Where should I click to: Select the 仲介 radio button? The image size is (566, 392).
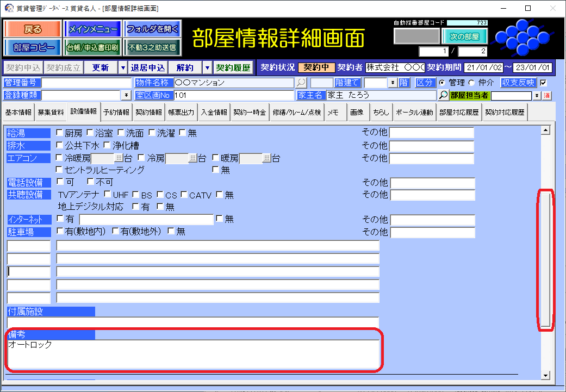[471, 83]
